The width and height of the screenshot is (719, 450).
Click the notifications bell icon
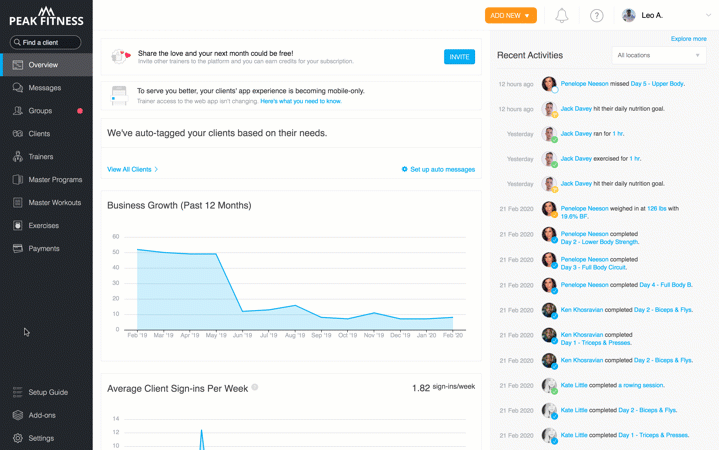click(x=562, y=16)
